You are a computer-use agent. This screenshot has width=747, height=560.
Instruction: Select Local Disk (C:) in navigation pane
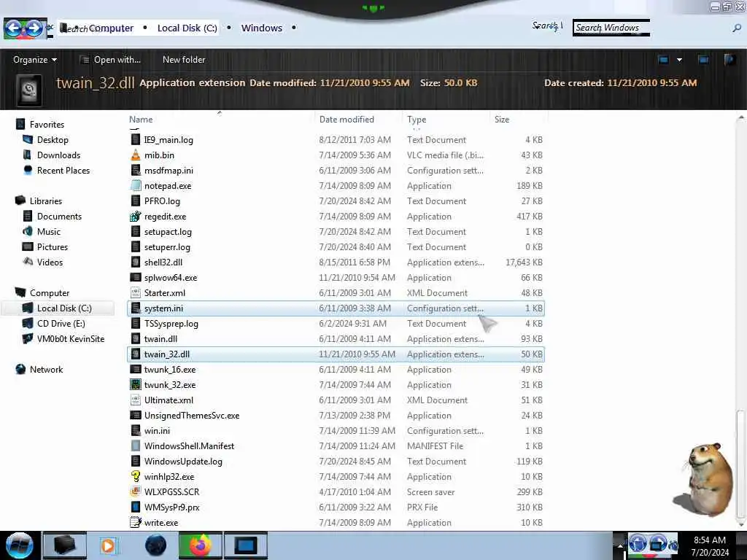click(x=64, y=308)
